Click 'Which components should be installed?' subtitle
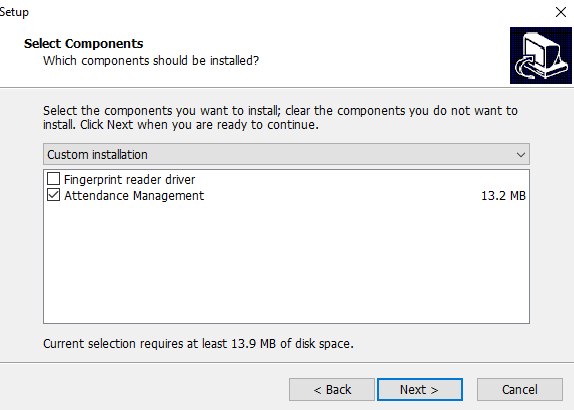 click(151, 60)
